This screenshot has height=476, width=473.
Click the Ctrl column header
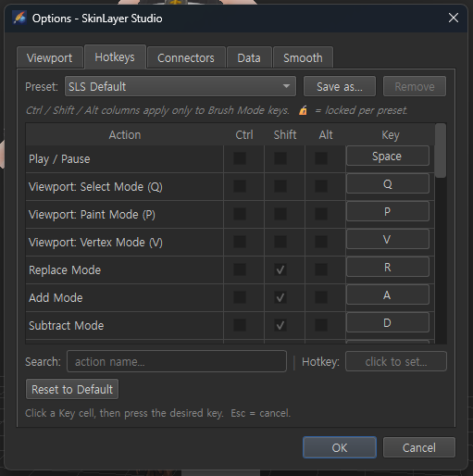(244, 135)
